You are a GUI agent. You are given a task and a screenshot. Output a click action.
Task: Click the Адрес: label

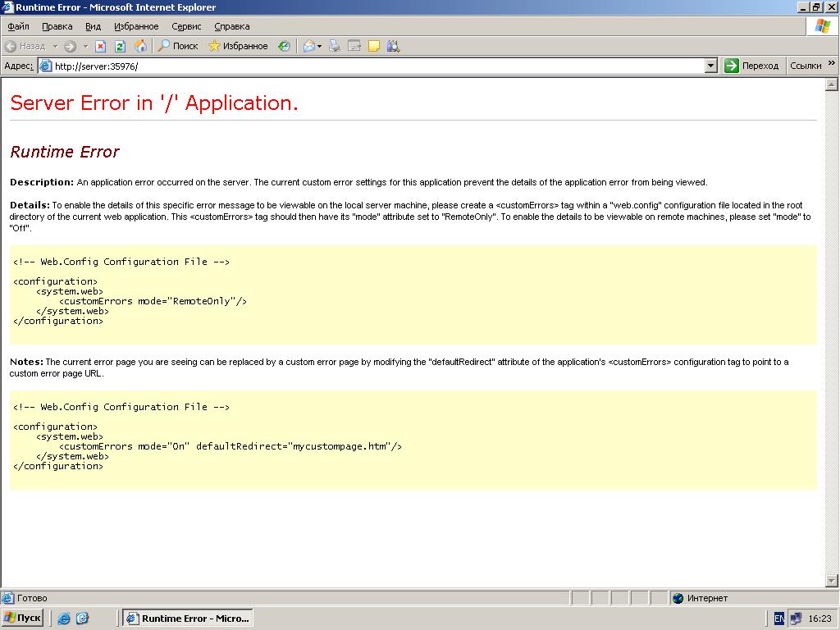(18, 66)
